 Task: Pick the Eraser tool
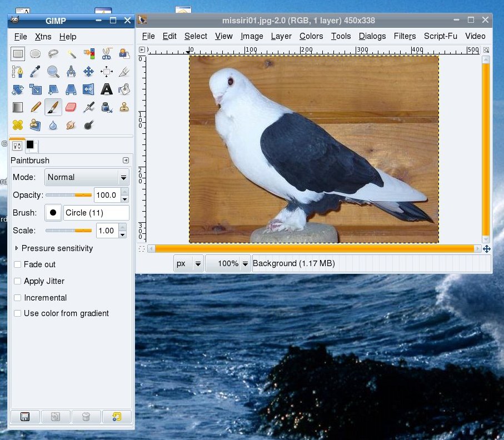71,107
